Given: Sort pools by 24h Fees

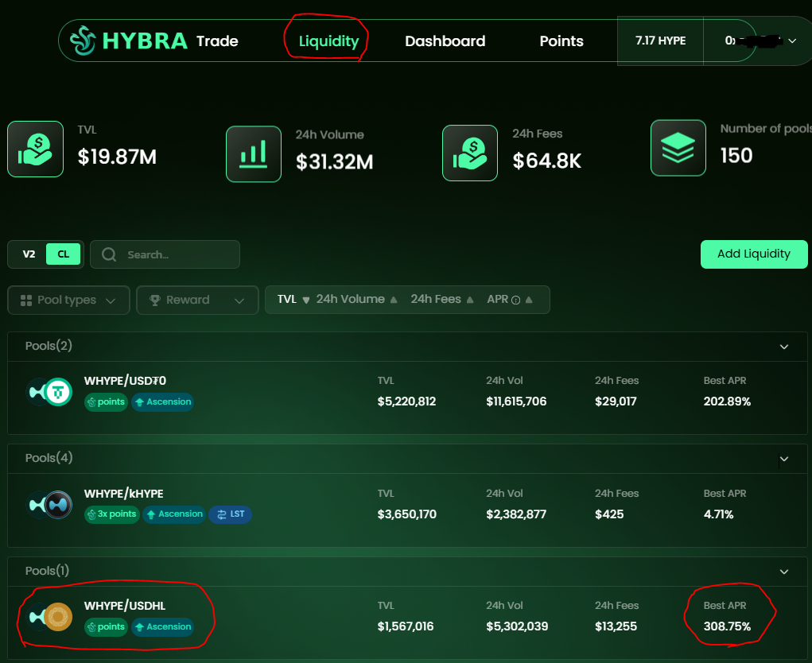Looking at the screenshot, I should tap(442, 300).
